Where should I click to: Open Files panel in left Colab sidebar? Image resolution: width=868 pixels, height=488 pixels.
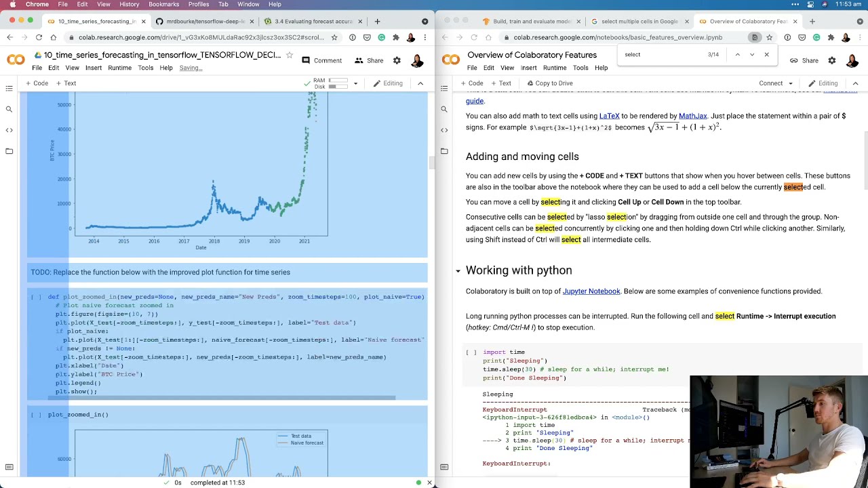(x=9, y=151)
